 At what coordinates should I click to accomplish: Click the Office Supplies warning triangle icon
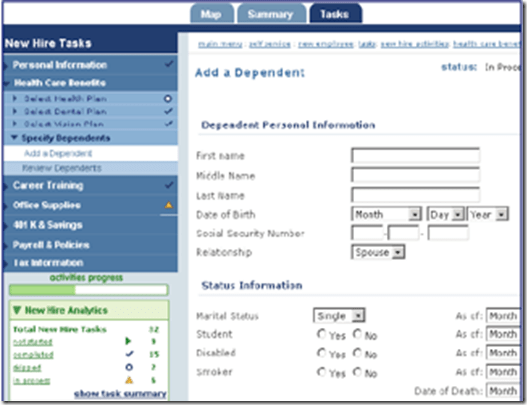coord(169,205)
